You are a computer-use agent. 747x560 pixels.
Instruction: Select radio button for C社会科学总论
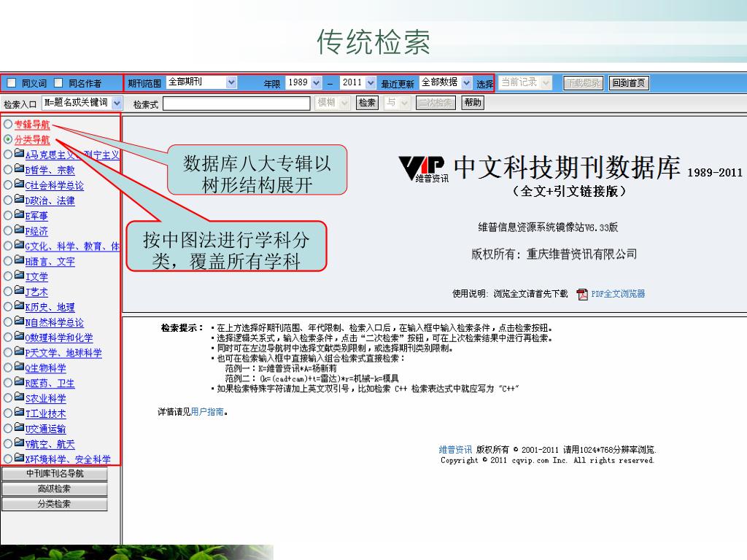click(x=8, y=184)
